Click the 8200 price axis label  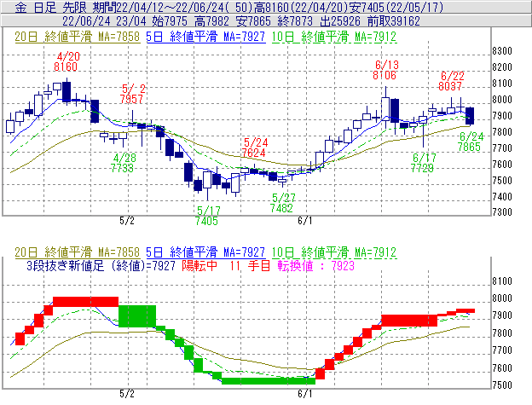point(502,67)
